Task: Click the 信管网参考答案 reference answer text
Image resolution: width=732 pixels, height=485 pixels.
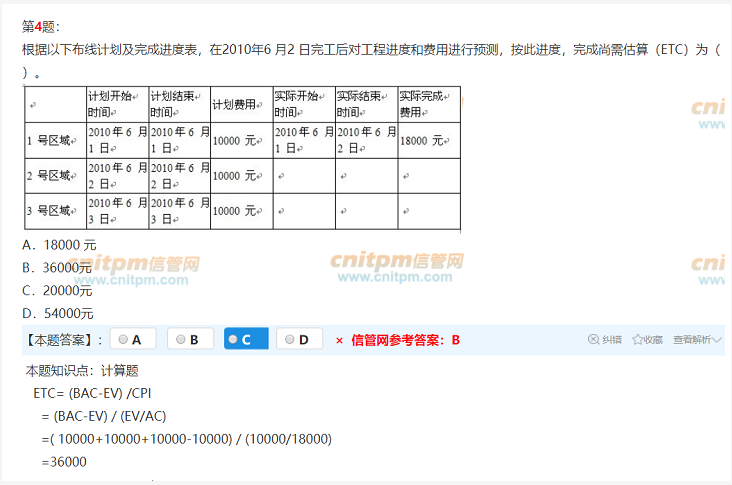Action: pyautogui.click(x=405, y=340)
